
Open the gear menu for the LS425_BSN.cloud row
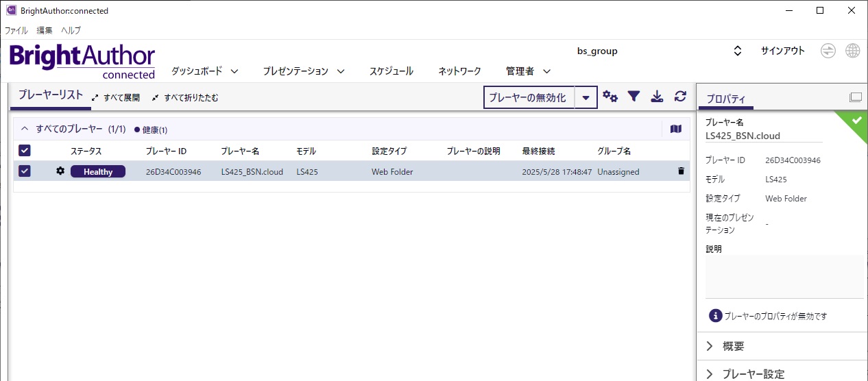[60, 171]
